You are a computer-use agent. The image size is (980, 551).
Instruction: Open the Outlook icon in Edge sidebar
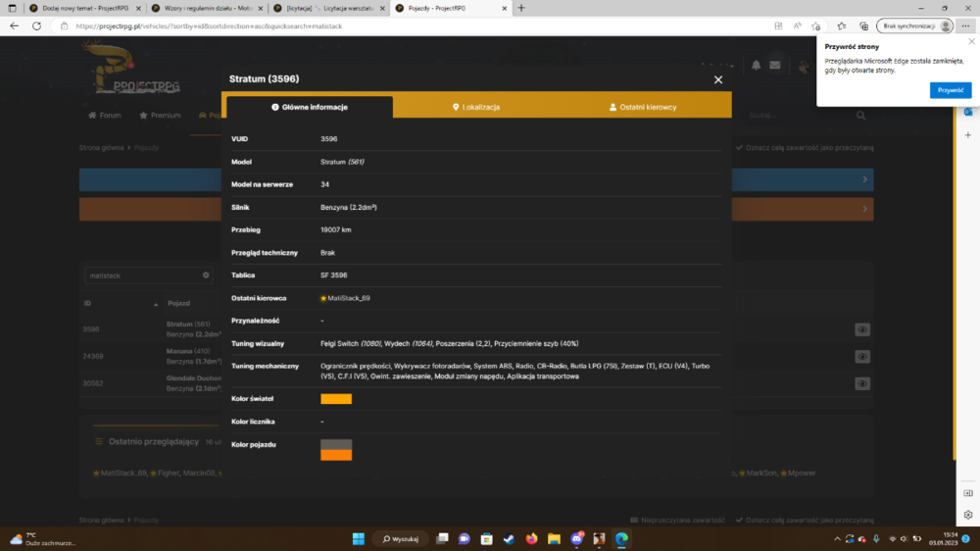968,112
